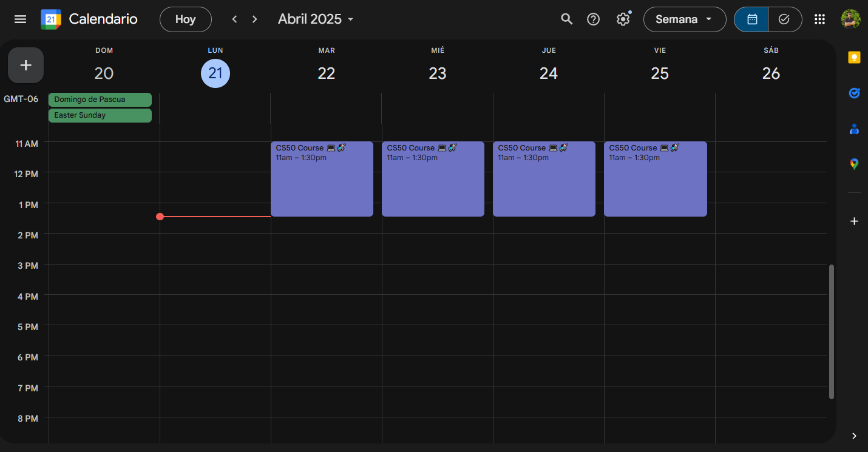
Task: Open the main hamburger menu
Action: point(20,19)
